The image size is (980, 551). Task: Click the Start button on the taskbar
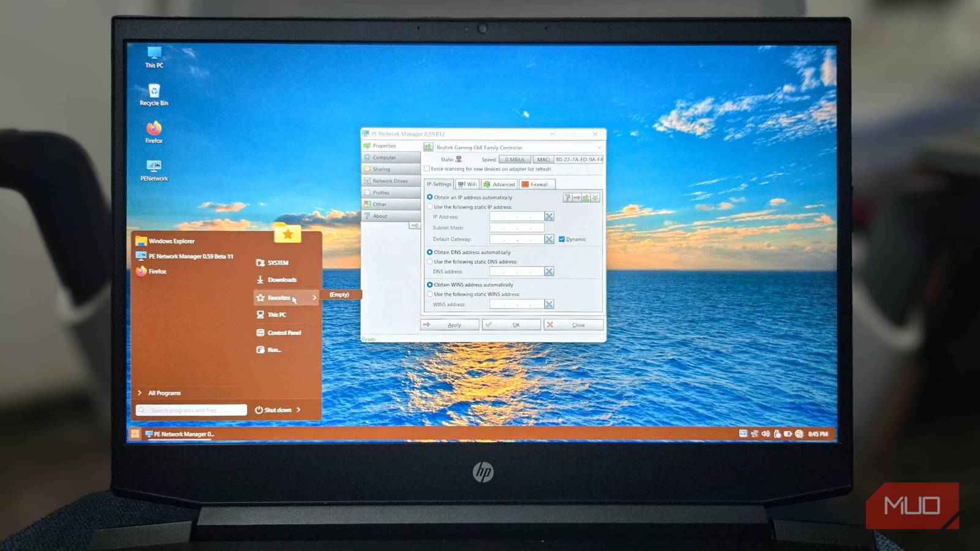[x=135, y=434]
